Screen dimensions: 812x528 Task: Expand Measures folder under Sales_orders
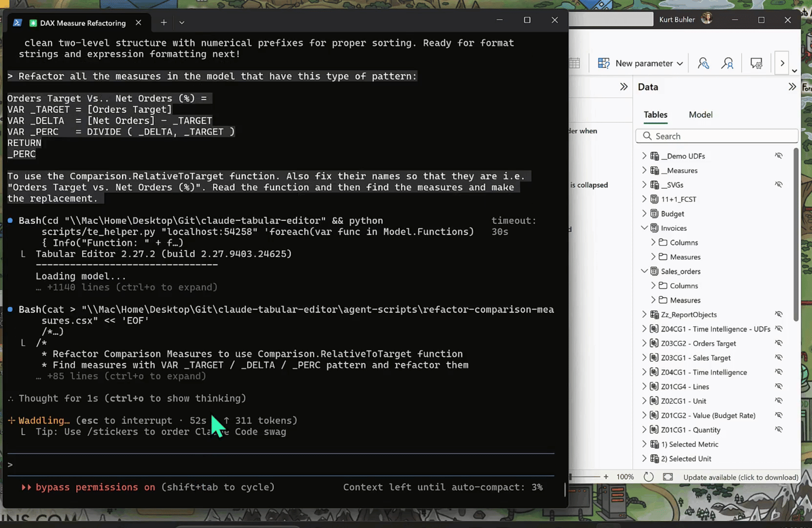click(653, 300)
